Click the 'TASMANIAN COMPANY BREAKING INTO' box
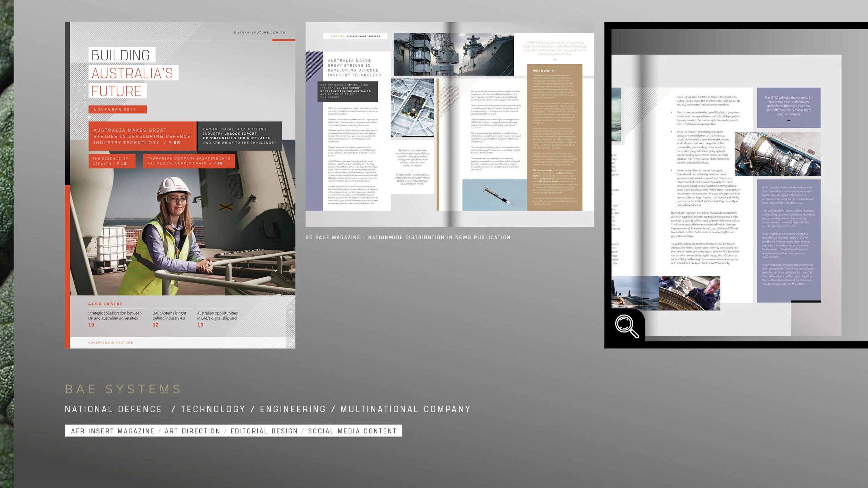 (189, 161)
